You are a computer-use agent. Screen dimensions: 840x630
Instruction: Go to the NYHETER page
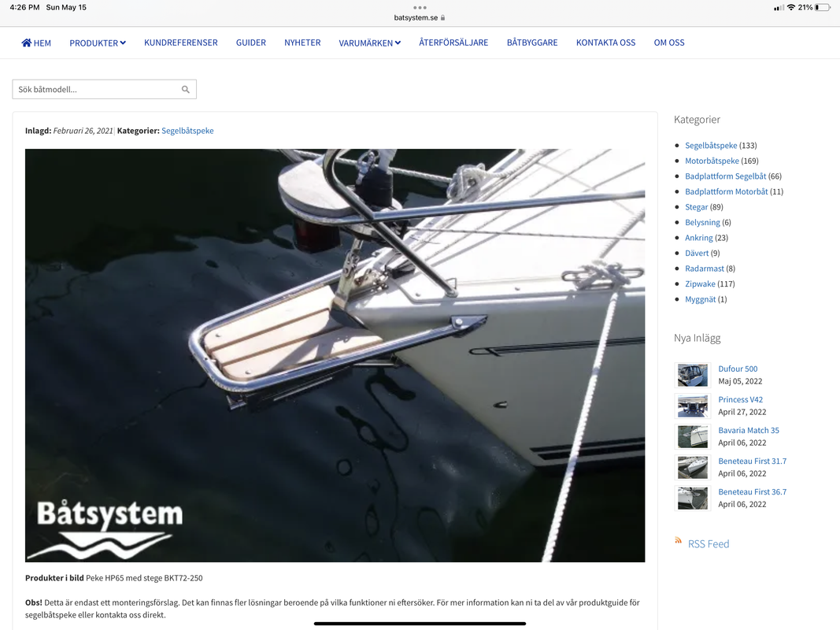coord(302,43)
